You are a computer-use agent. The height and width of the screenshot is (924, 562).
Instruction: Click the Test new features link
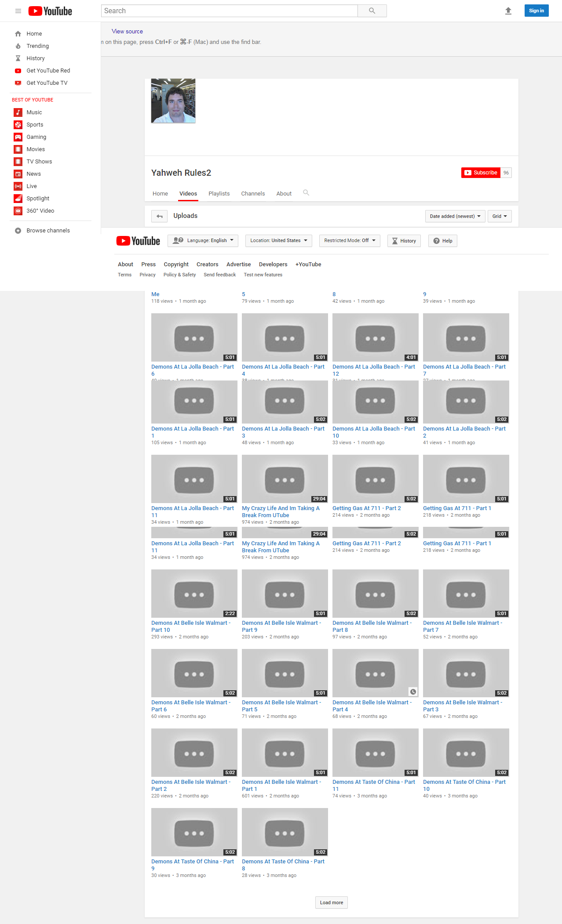(x=263, y=275)
